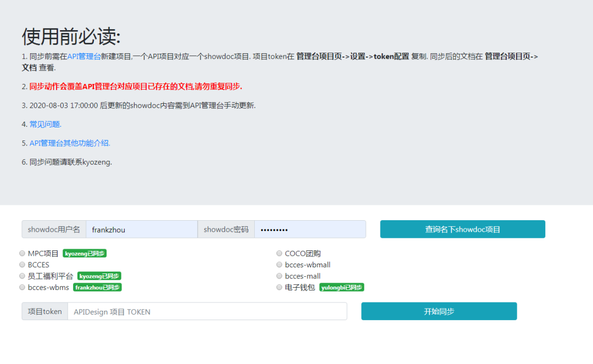The height and width of the screenshot is (364, 593).
Task: Select the MPC项目 radio button
Action: tap(22, 253)
